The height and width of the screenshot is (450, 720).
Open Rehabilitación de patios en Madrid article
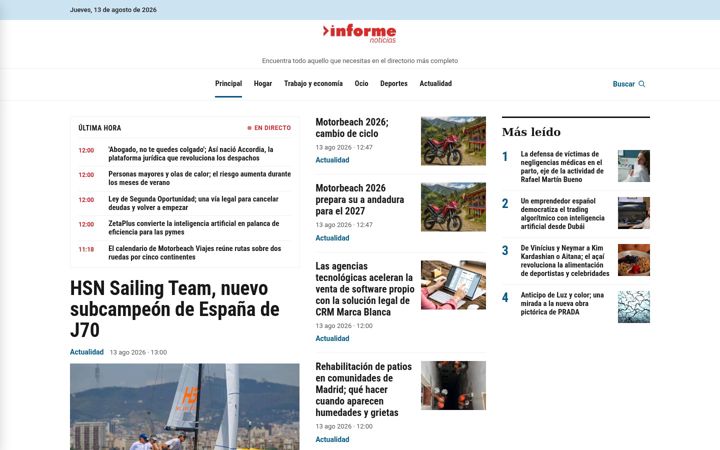click(x=363, y=389)
